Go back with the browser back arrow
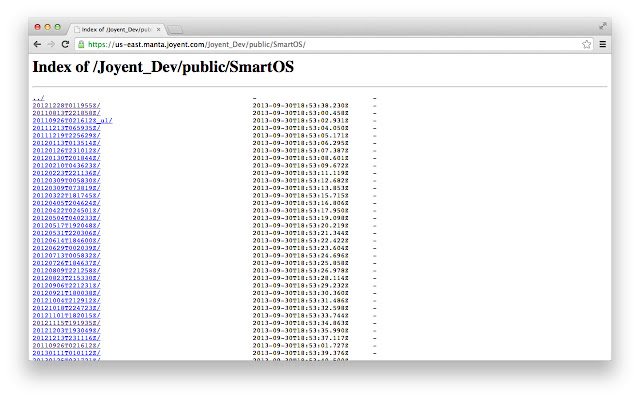 tap(37, 44)
